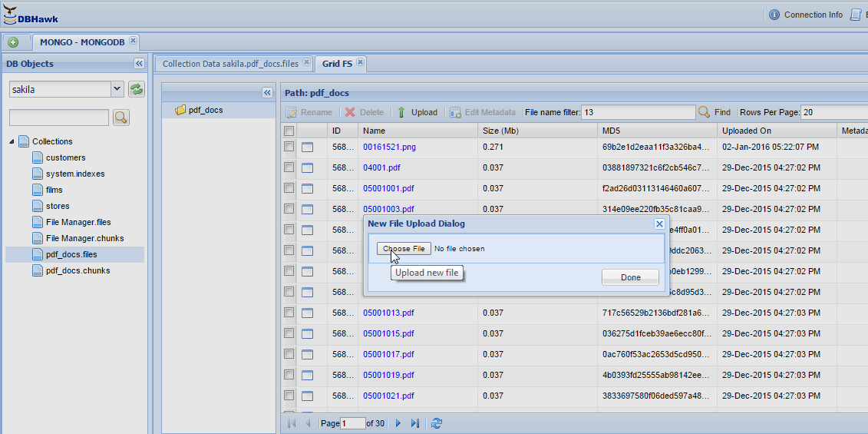Click the Choose File button
868x434 pixels.
(404, 249)
